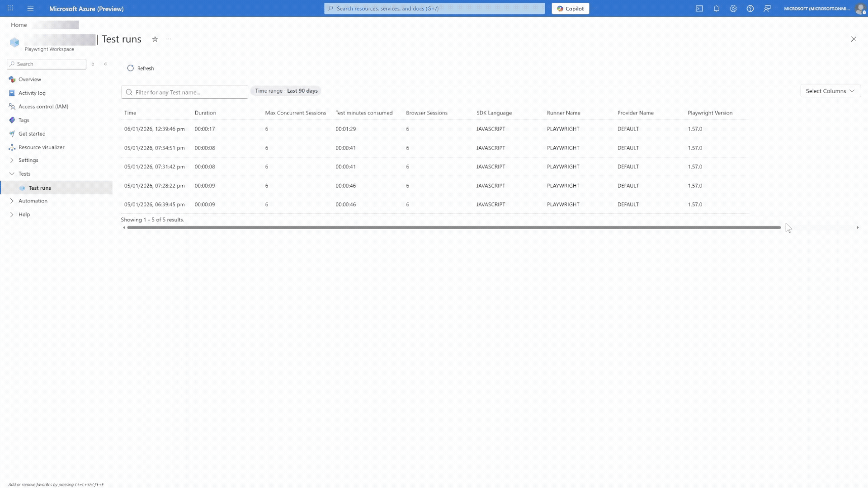Open the Select Columns dropdown

click(x=830, y=91)
